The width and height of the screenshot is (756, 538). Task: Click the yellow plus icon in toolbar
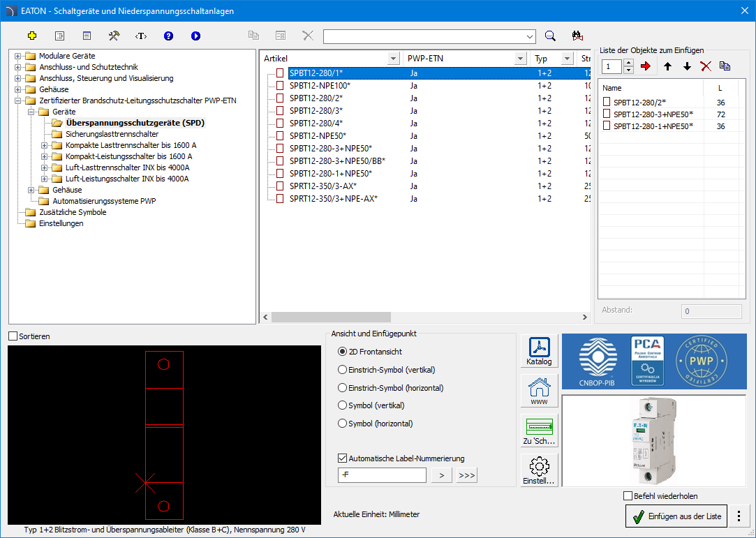tap(31, 36)
